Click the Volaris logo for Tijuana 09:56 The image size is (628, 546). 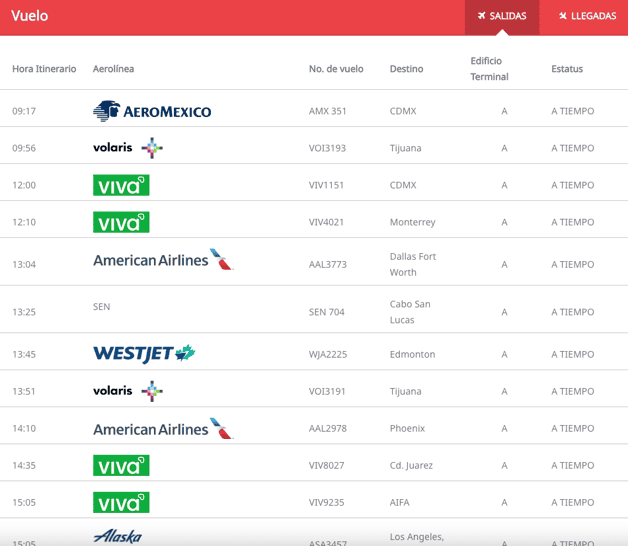click(127, 148)
